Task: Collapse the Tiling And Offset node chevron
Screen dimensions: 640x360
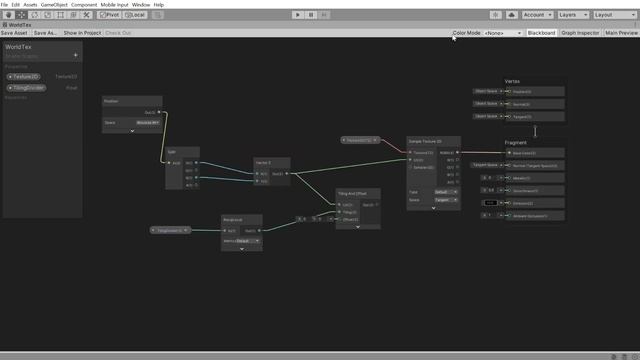Action: click(358, 227)
